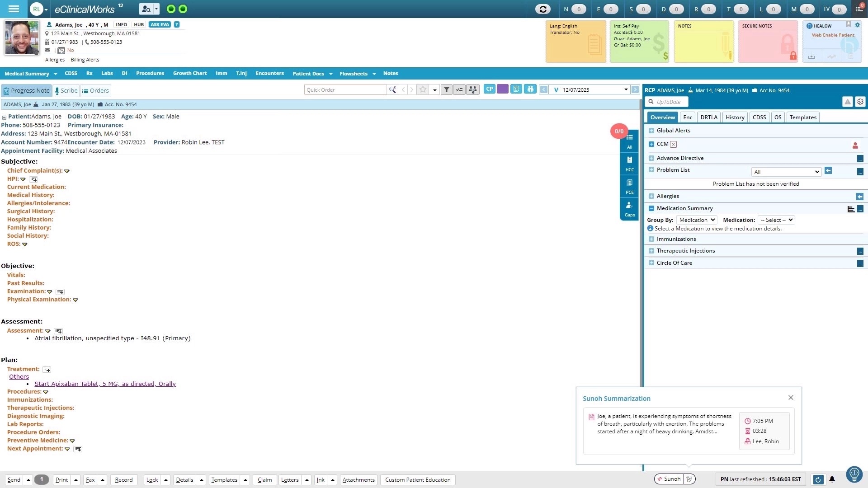Expand the Immunizations section
This screenshot has height=488, width=868.
point(651,239)
